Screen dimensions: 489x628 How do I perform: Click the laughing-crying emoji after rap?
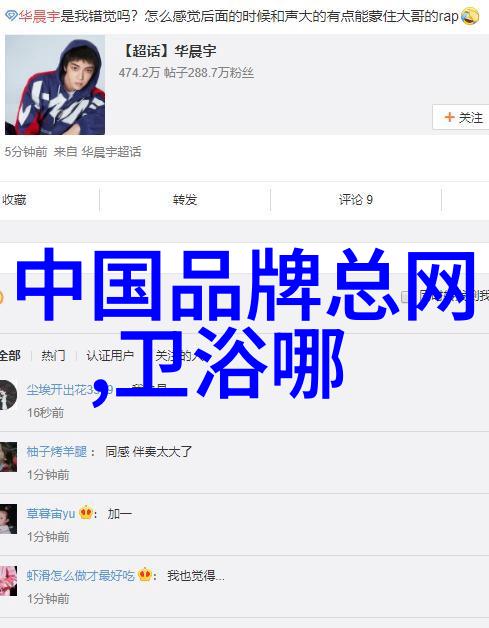pyautogui.click(x=469, y=16)
